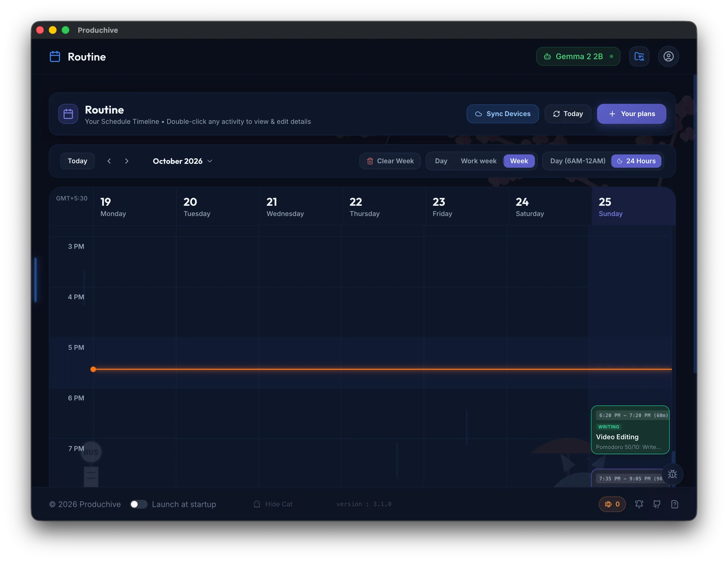This screenshot has width=728, height=562.
Task: Click the bug report floating icon
Action: (672, 474)
